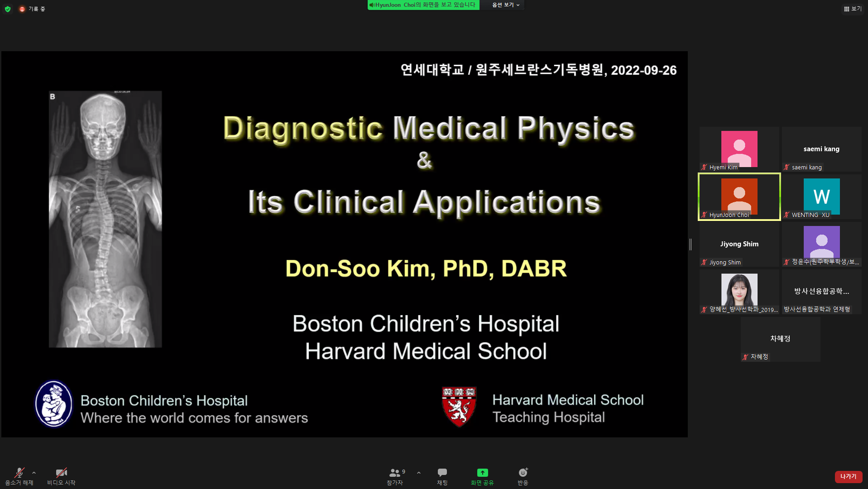Click muted mic icon on Jiyong Shim tile
Viewport: 868px width, 489px height.
coord(704,262)
